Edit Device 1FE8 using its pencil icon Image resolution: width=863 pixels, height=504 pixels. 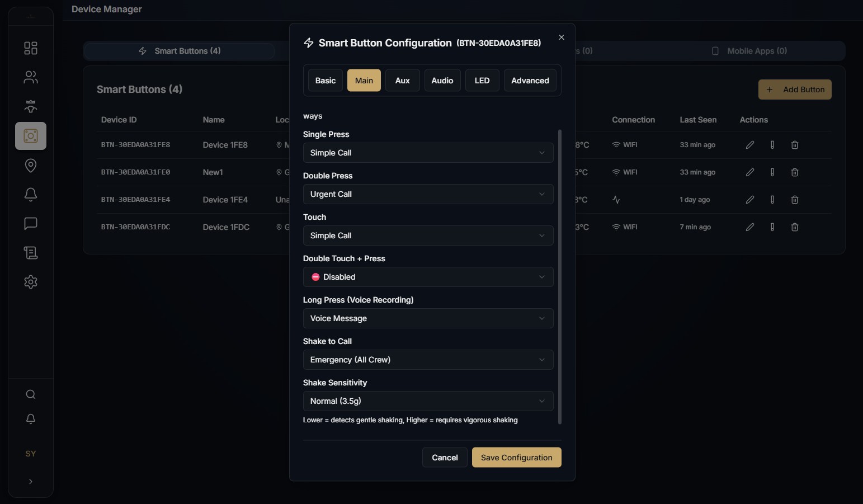coord(750,145)
